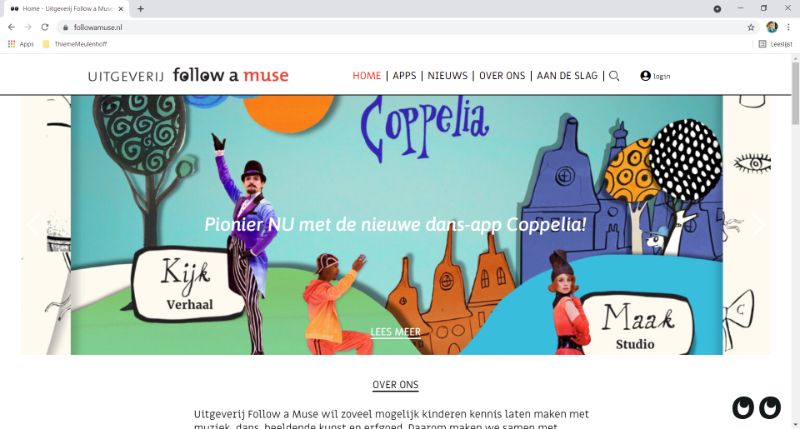
Task: Go back with the browser back arrow
Action: click(11, 27)
